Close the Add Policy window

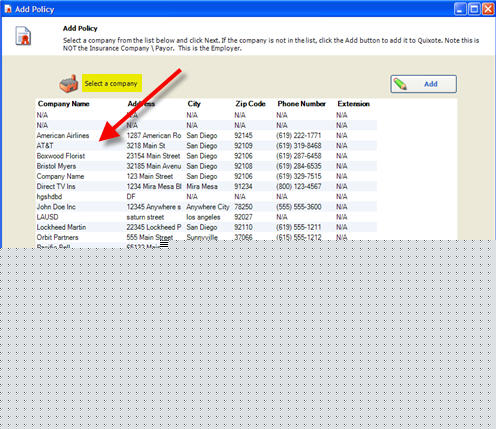[x=488, y=9]
